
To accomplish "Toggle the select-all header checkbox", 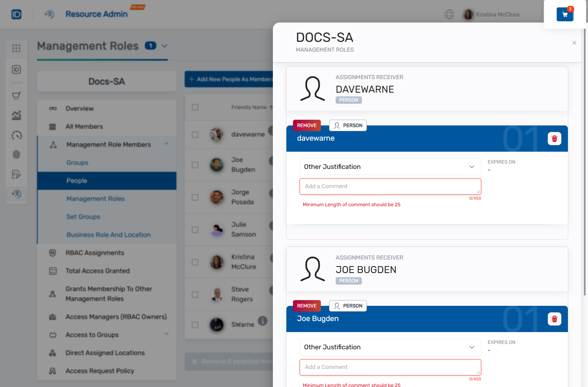I will (195, 107).
